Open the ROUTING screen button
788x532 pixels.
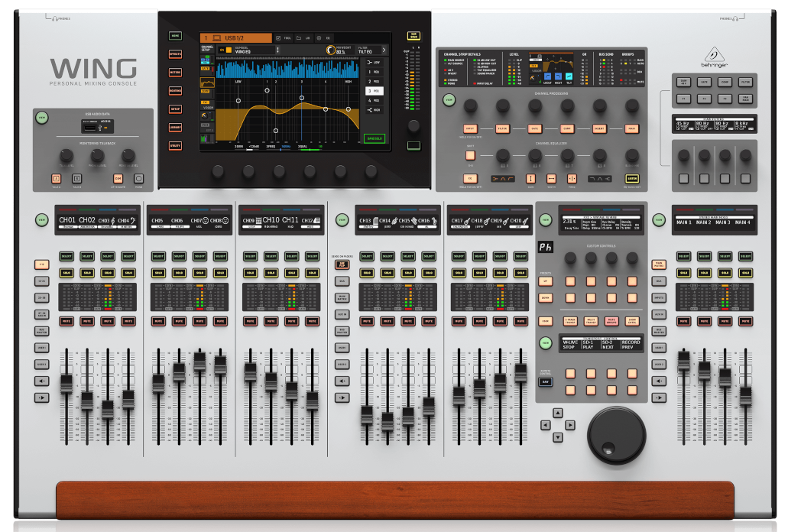point(175,90)
